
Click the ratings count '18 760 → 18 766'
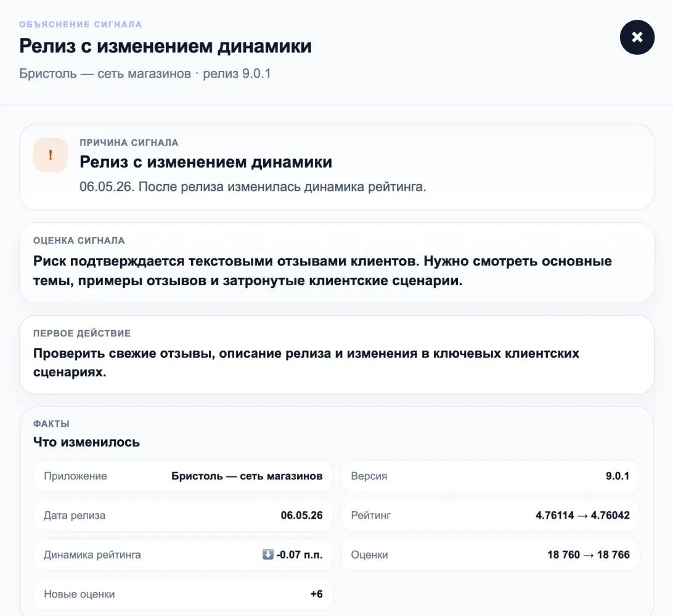tap(589, 554)
